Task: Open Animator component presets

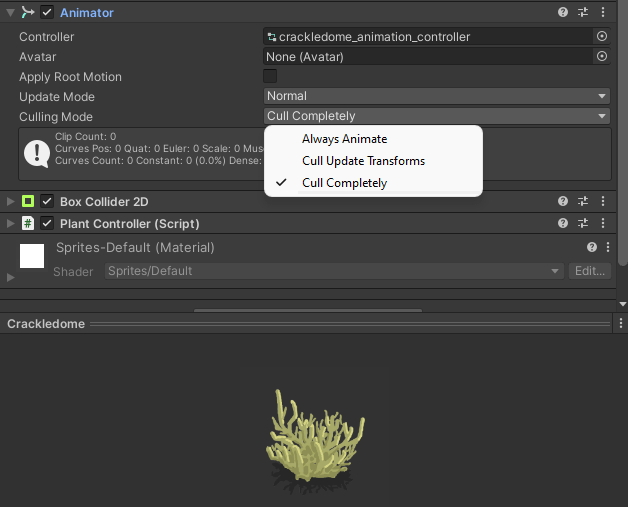Action: [583, 12]
